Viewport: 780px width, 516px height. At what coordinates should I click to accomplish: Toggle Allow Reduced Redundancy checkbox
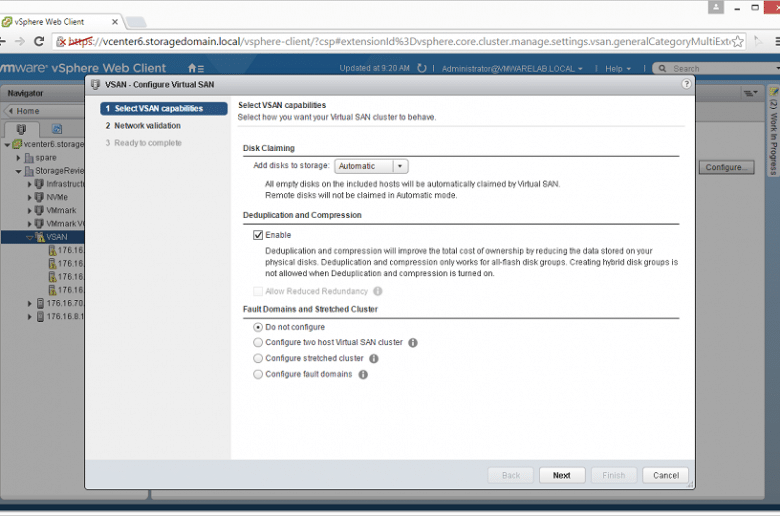(258, 291)
